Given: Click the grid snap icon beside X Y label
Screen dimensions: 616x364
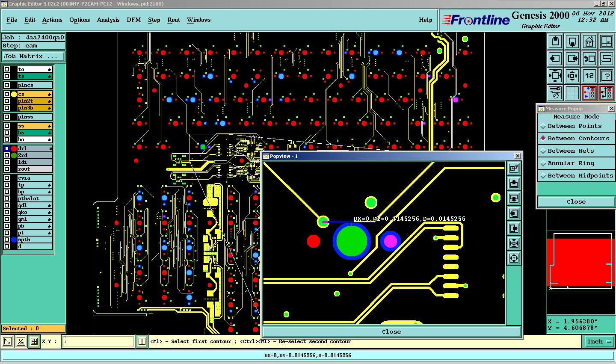Looking at the screenshot, I should (x=34, y=341).
